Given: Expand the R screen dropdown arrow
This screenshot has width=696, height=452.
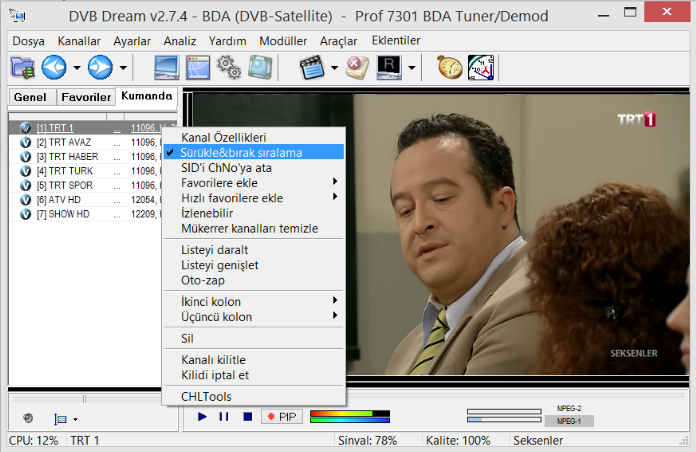Looking at the screenshot, I should point(411,68).
